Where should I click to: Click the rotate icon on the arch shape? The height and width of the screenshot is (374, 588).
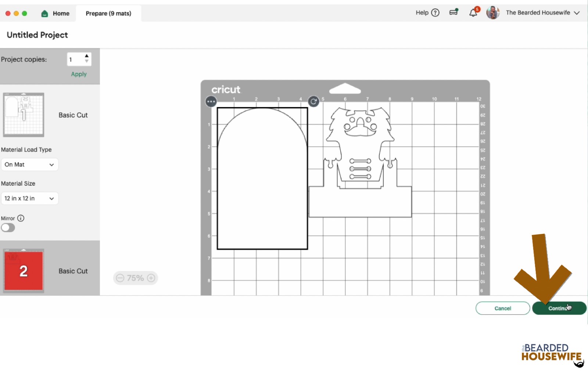[313, 101]
